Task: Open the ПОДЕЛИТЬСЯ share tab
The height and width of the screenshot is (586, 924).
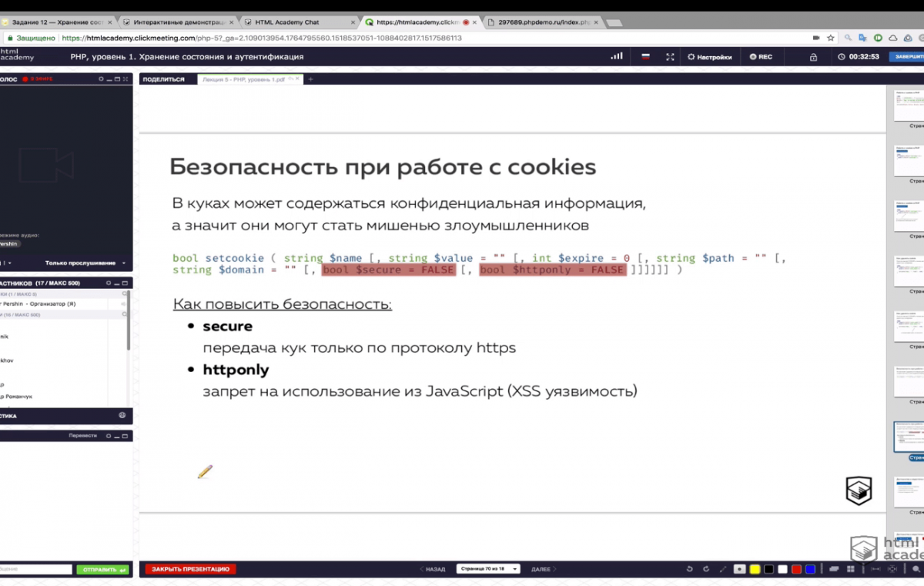Action: tap(163, 79)
